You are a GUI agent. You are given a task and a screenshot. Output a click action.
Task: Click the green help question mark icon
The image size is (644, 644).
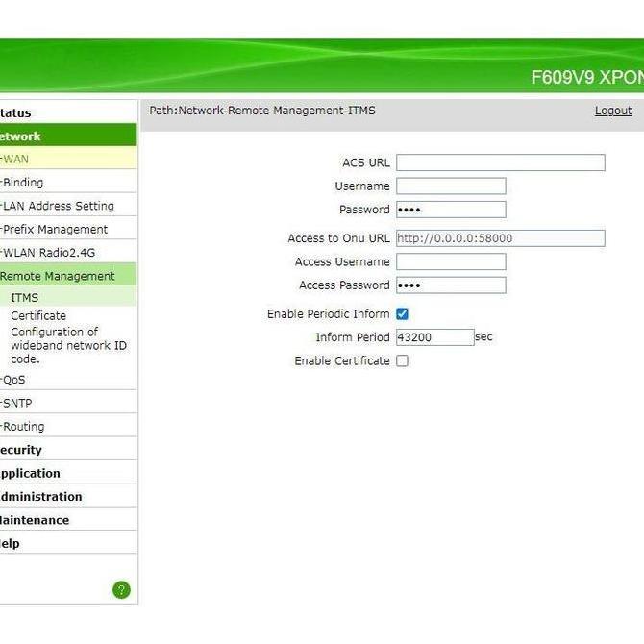[121, 590]
